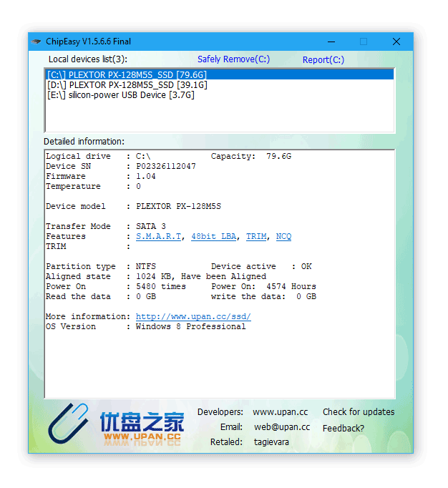The height and width of the screenshot is (488, 448).
Task: Click the Feedback? link
Action: coord(343,428)
